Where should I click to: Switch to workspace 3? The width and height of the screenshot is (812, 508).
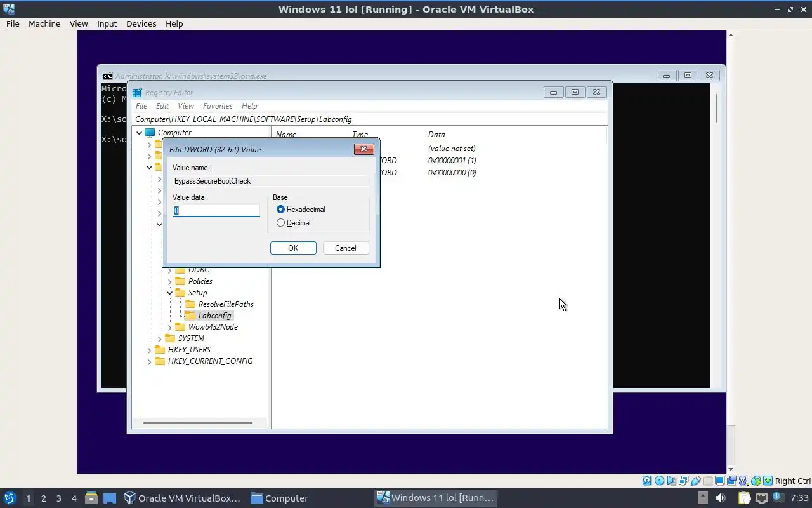(x=58, y=498)
